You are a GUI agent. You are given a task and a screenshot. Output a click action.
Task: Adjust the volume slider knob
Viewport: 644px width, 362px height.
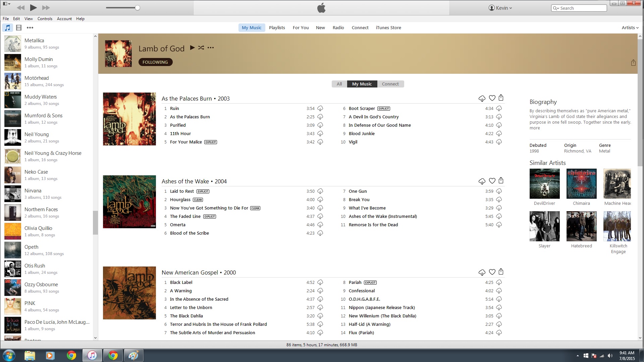coord(138,8)
